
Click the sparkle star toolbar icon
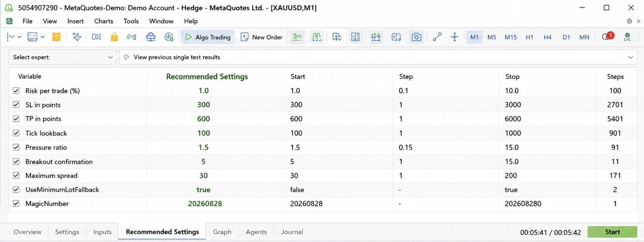[x=77, y=37]
